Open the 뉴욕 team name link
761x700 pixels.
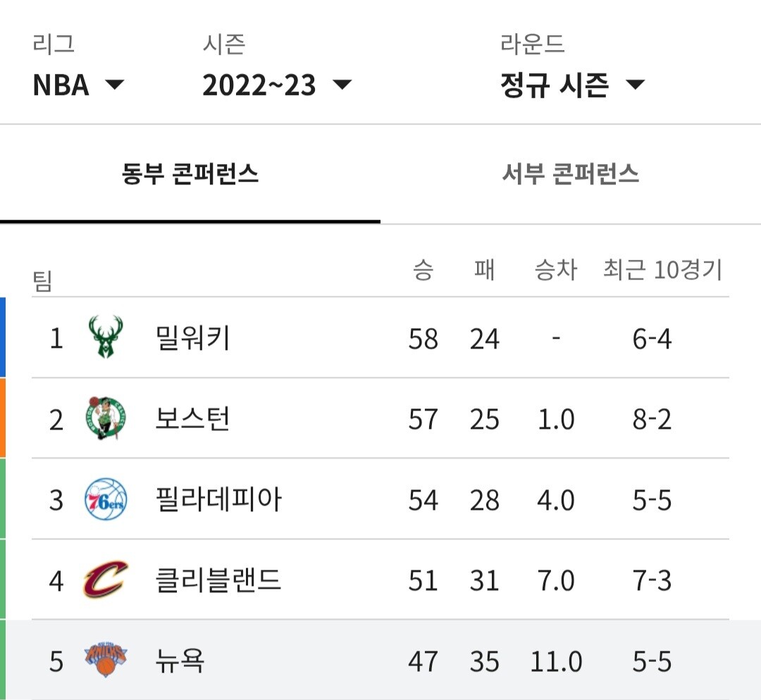(180, 661)
